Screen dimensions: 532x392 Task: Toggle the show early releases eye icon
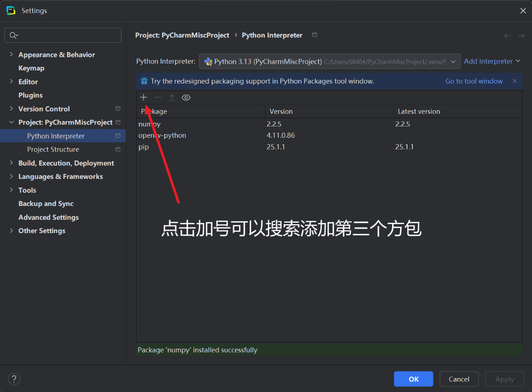[186, 98]
